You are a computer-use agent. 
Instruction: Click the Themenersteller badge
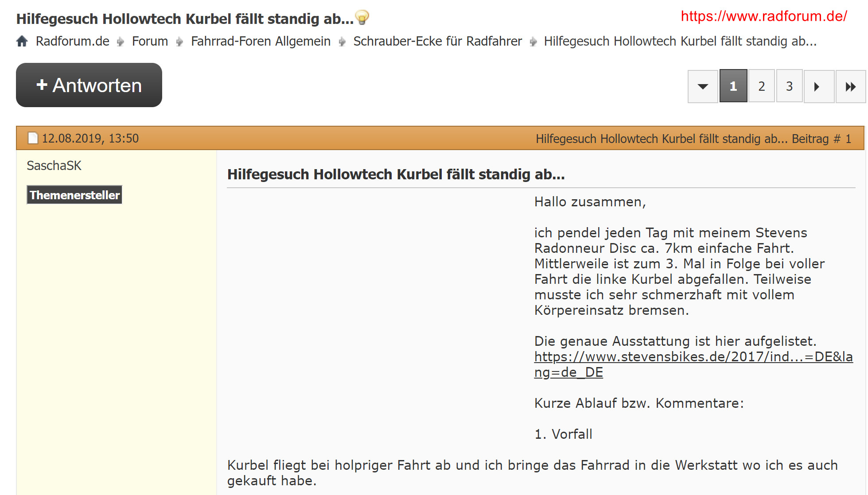74,195
